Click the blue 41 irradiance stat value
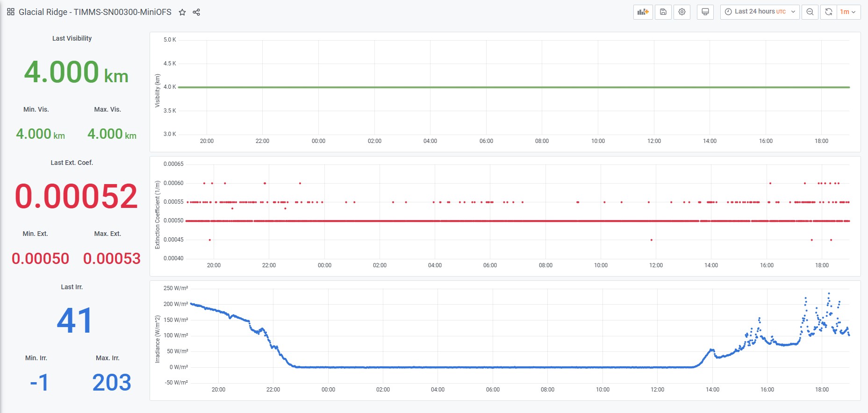The width and height of the screenshot is (868, 413). [75, 320]
